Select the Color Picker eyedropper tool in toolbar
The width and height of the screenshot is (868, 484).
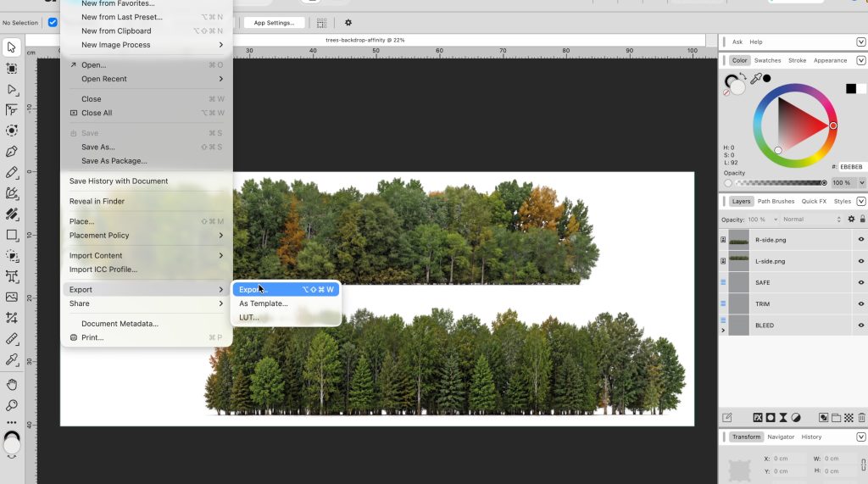[12, 359]
